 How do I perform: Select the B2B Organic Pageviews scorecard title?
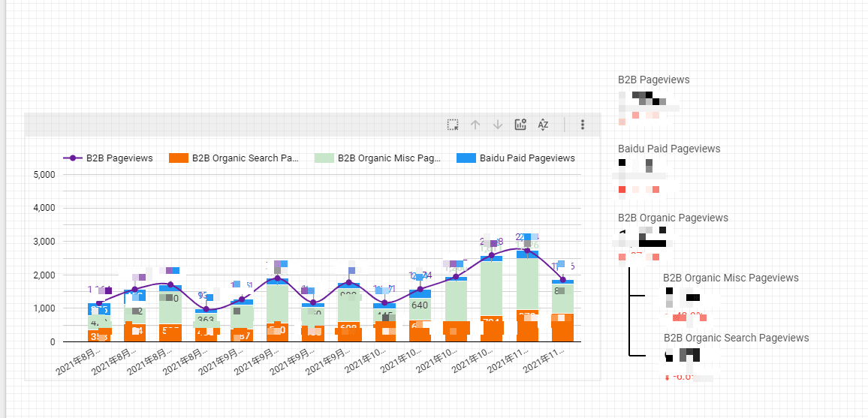pos(673,218)
